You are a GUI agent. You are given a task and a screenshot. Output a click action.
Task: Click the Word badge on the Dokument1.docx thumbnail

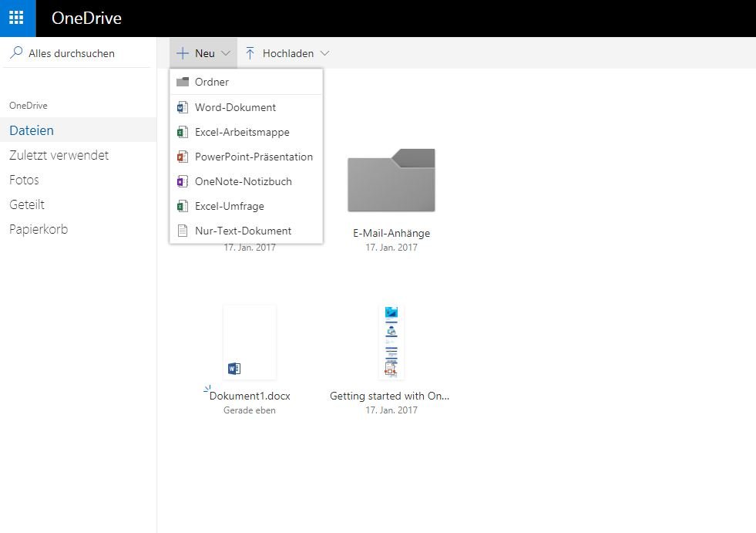click(234, 369)
